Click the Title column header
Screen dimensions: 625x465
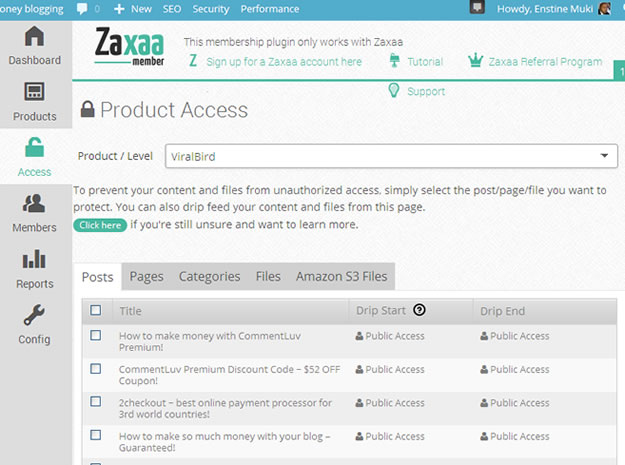[130, 311]
